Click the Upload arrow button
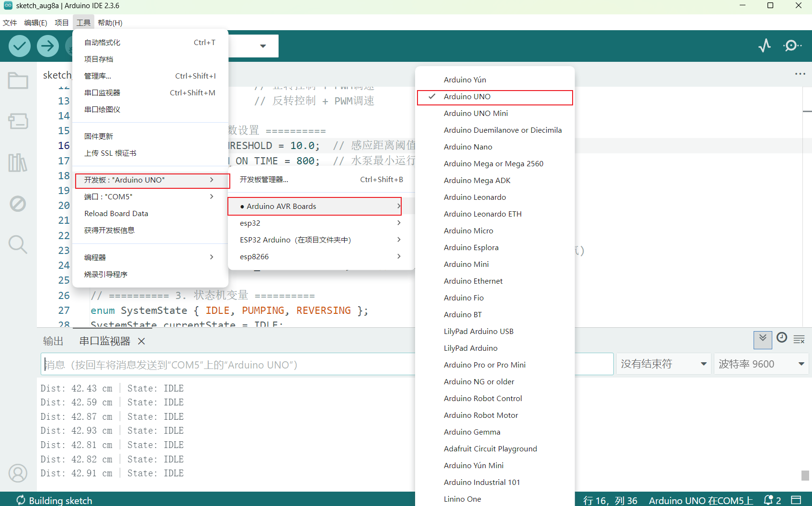The height and width of the screenshot is (506, 812). click(48, 46)
